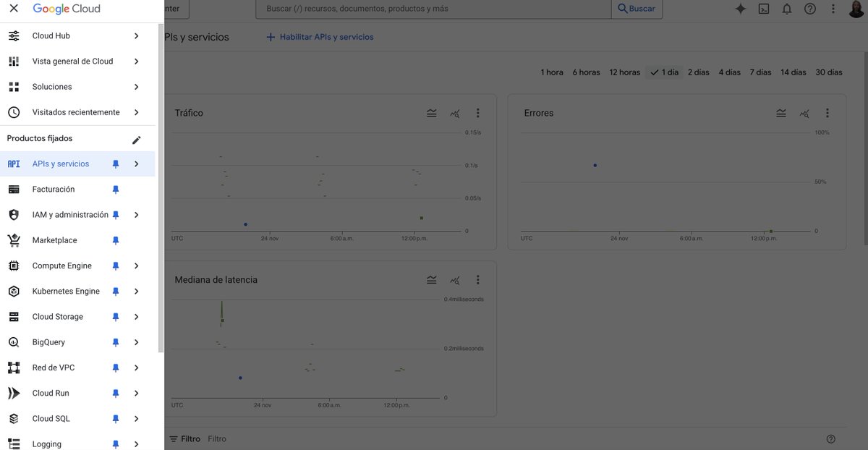
Task: Expand Cloud Hub submenu chevron
Action: [137, 35]
